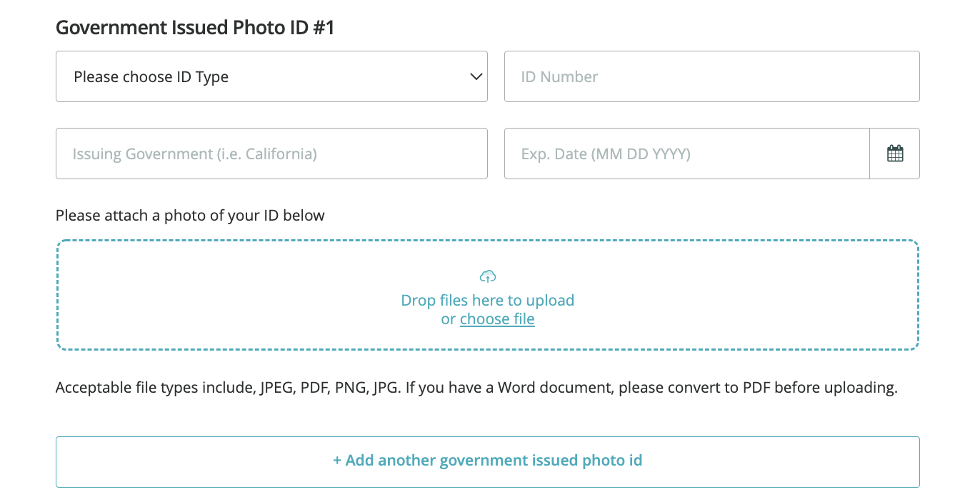Viewport: 980px width, 502px height.
Task: Click the cloud upload icon
Action: (x=488, y=276)
